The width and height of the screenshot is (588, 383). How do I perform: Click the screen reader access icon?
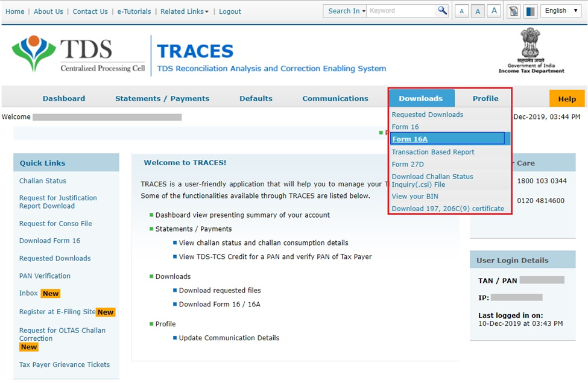pyautogui.click(x=513, y=10)
